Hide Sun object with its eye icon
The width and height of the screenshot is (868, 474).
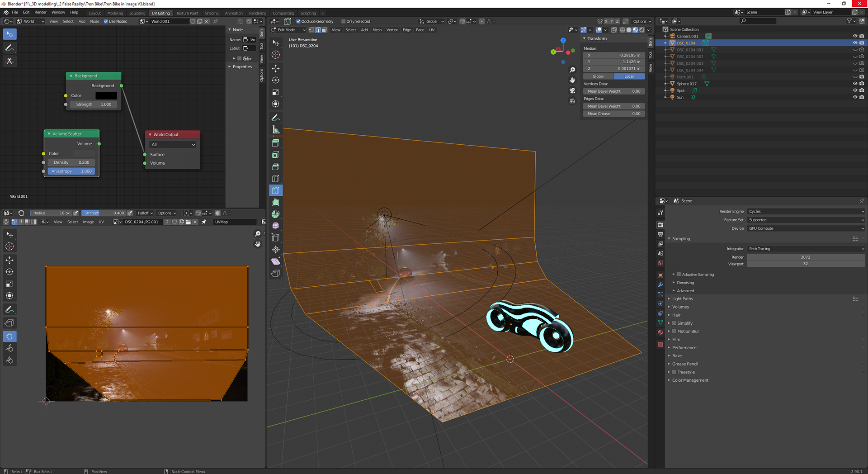point(855,97)
